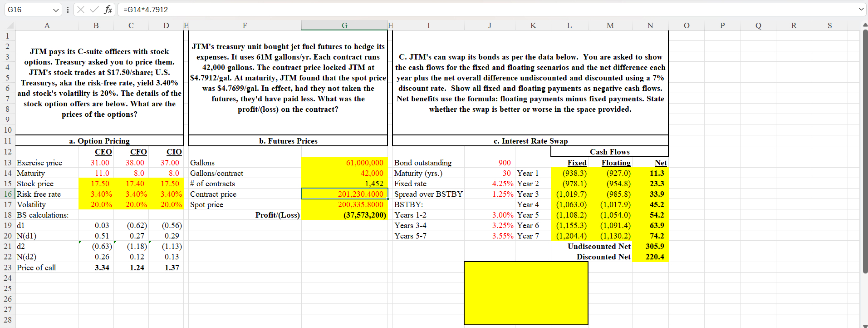Select CEO exercise price 31.00
868x328 pixels.
coord(96,163)
